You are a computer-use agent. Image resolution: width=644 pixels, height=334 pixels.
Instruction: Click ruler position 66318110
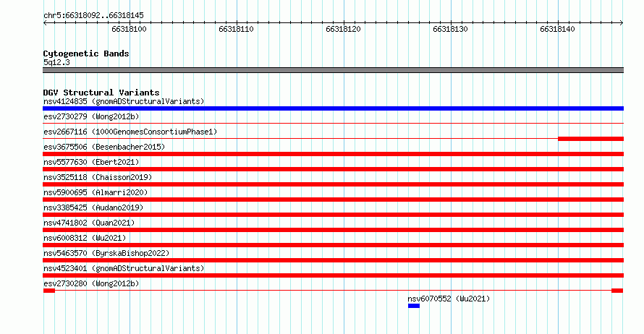click(x=236, y=29)
